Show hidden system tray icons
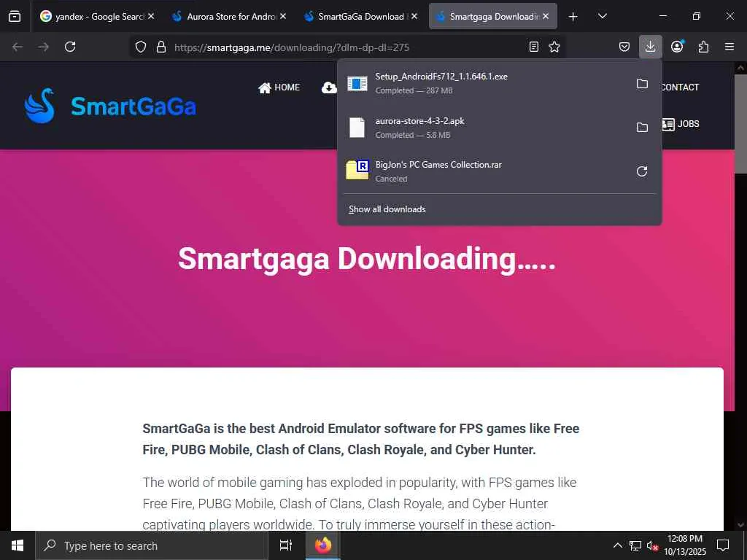The height and width of the screenshot is (560, 747). (x=617, y=545)
